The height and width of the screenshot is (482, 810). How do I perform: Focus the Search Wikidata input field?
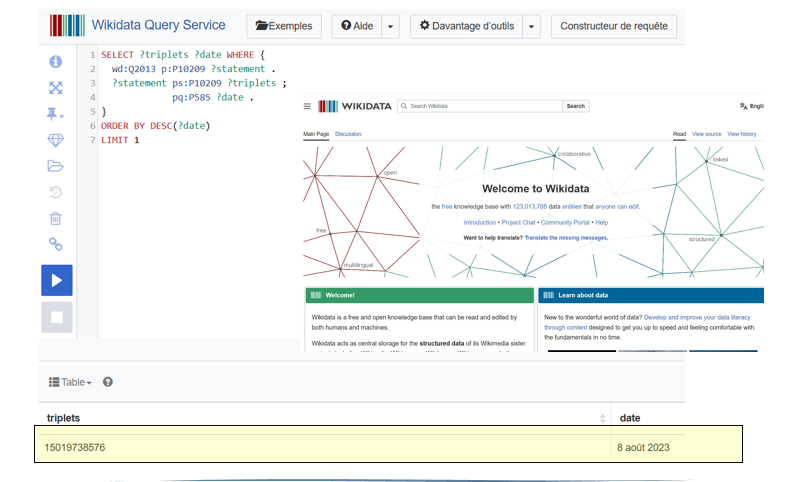coord(480,106)
